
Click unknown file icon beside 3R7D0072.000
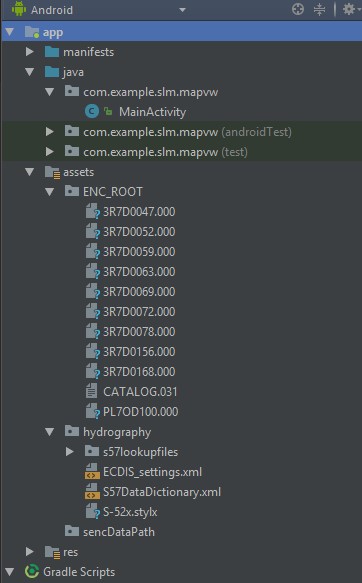pos(93,312)
